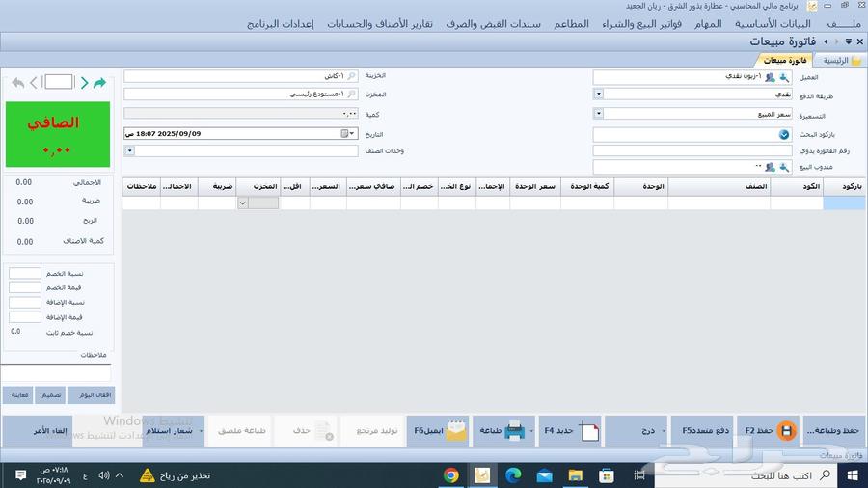868x488 pixels.
Task: Open the المهام menu
Action: pyautogui.click(x=708, y=24)
